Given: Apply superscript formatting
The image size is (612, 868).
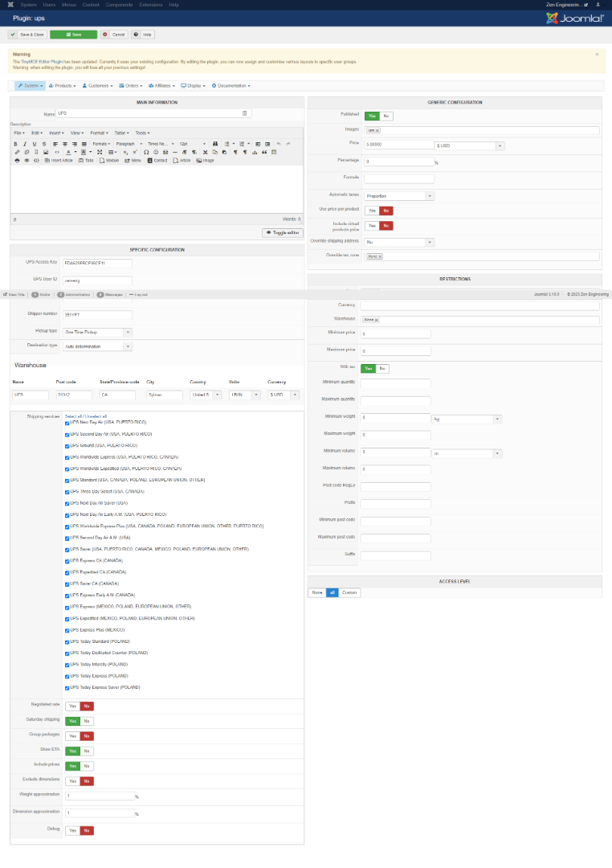Looking at the screenshot, I should coord(135,152).
